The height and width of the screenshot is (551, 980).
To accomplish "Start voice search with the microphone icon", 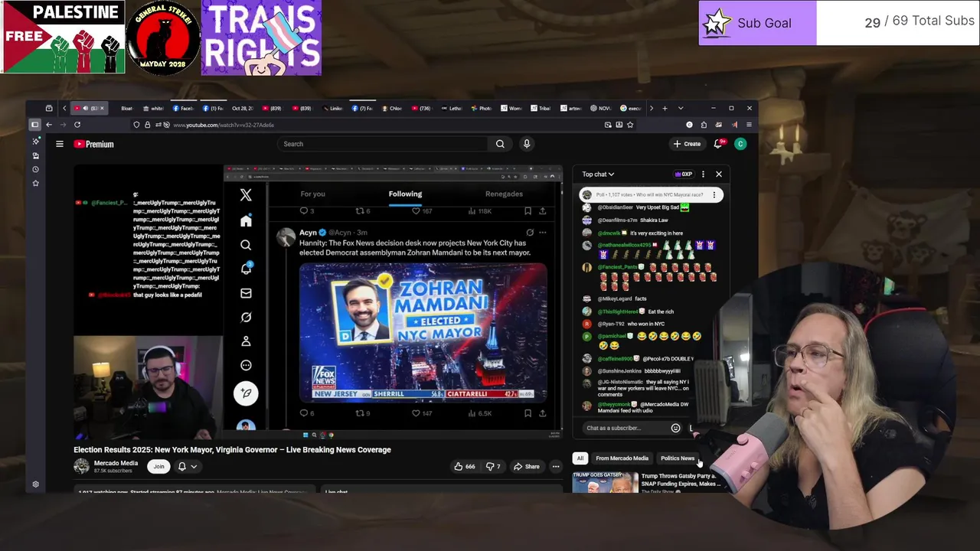I will tap(527, 144).
